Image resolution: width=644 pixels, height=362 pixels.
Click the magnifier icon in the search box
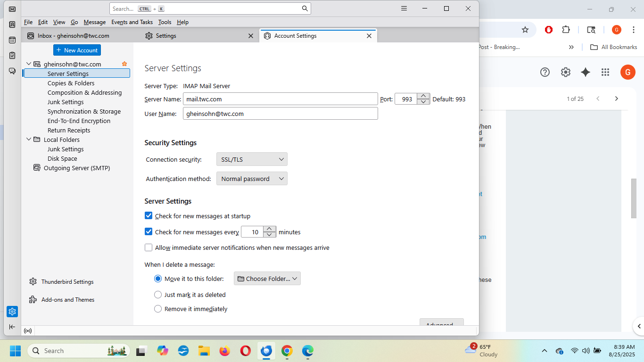(305, 8)
